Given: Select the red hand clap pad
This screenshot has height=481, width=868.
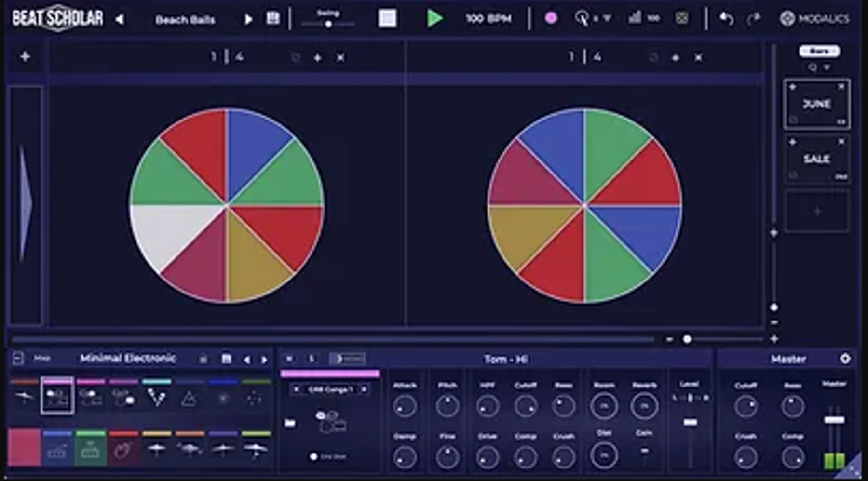Looking at the screenshot, I should tap(123, 448).
